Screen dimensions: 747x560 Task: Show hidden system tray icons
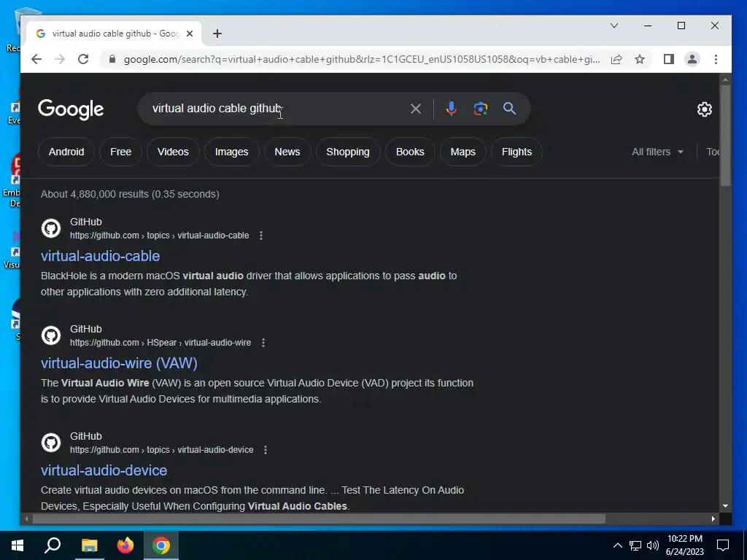[x=617, y=545]
